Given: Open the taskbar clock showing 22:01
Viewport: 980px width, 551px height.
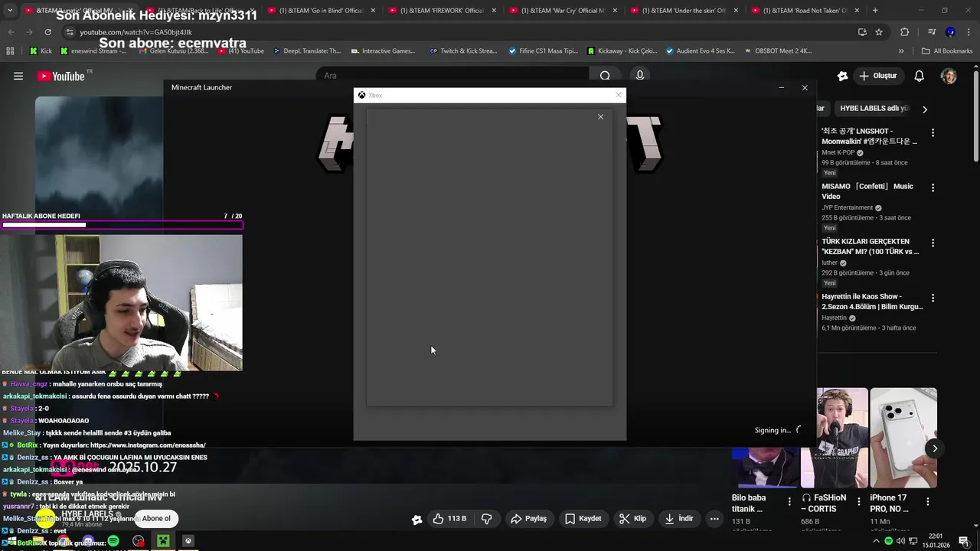Looking at the screenshot, I should [935, 541].
